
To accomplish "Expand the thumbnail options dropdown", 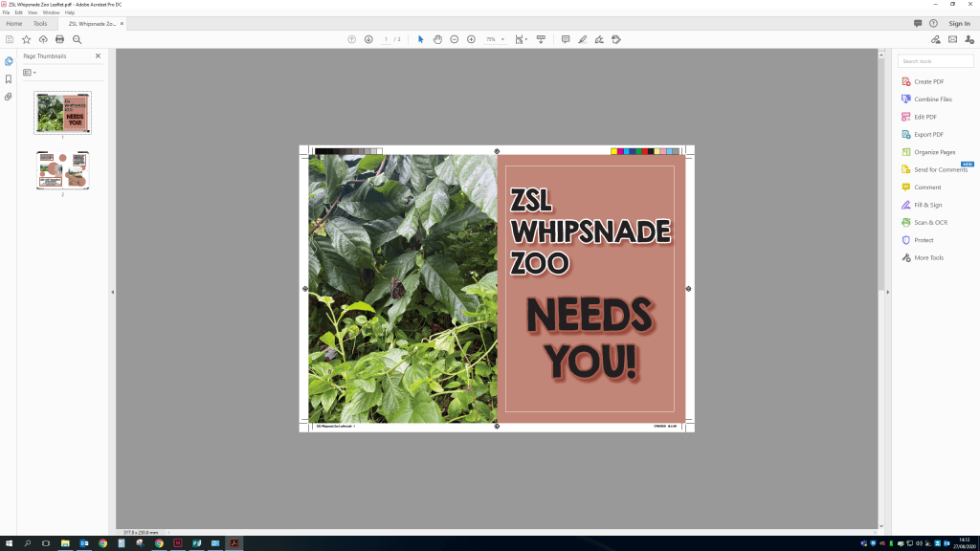I will (x=30, y=73).
